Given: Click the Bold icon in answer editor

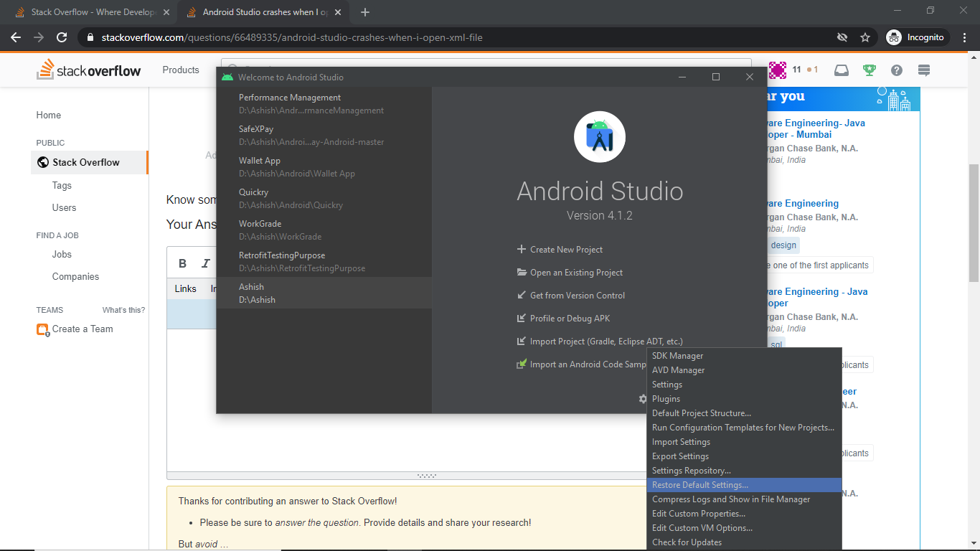Looking at the screenshot, I should point(183,263).
